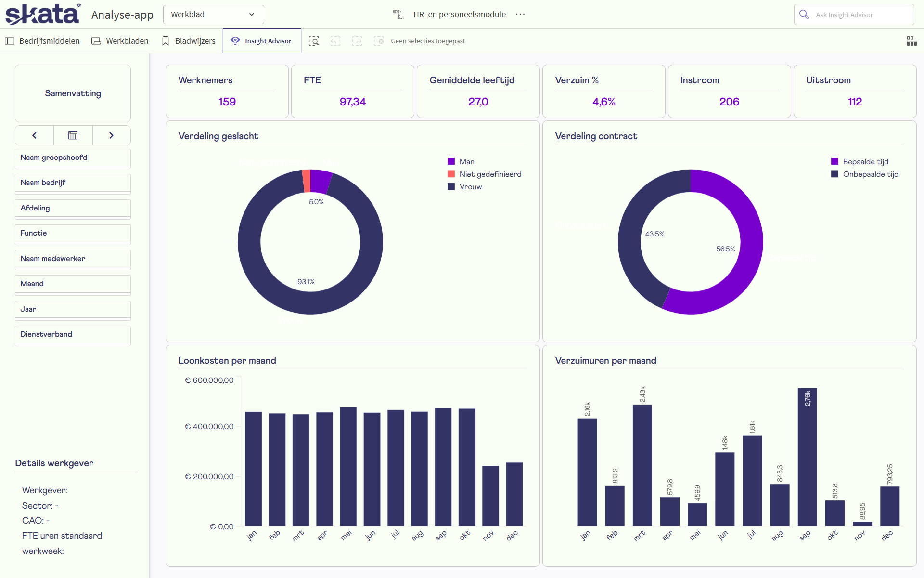Click the step back selection icon

pos(335,41)
